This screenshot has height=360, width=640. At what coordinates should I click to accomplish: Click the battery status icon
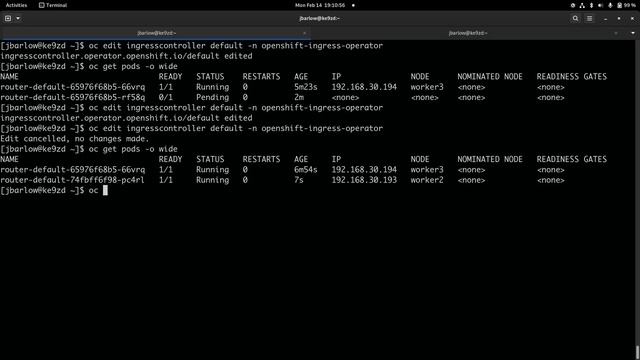[620, 5]
